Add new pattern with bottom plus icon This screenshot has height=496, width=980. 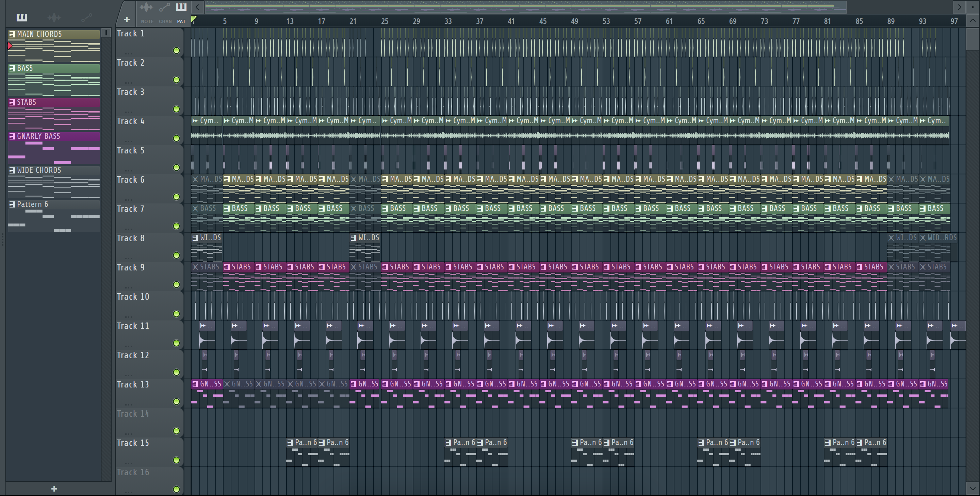[54, 489]
